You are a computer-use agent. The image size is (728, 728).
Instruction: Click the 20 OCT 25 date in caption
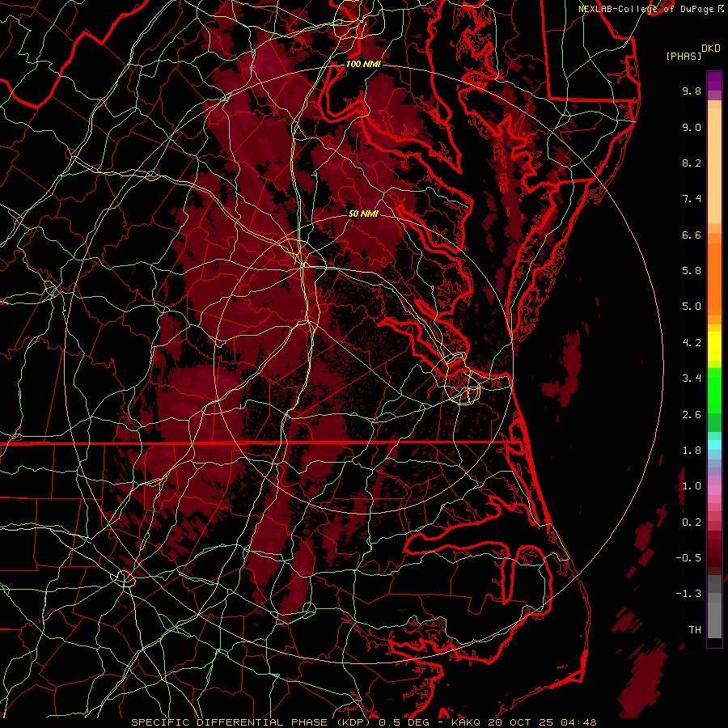(522, 722)
